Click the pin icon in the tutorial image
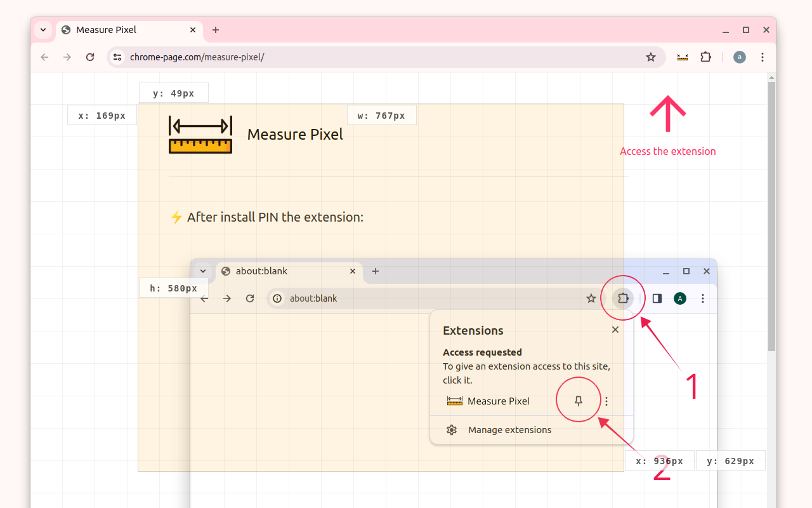Screen dimensions: 812x508 pos(578,401)
